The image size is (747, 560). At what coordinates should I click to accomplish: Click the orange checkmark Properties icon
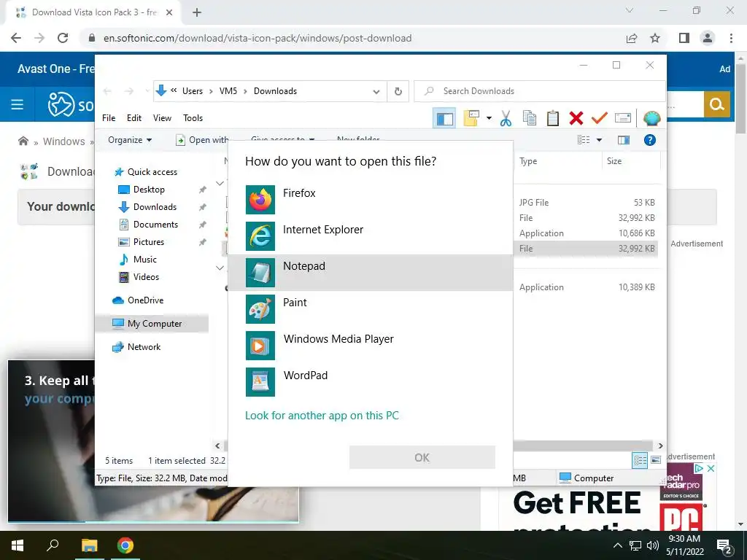[x=600, y=118]
